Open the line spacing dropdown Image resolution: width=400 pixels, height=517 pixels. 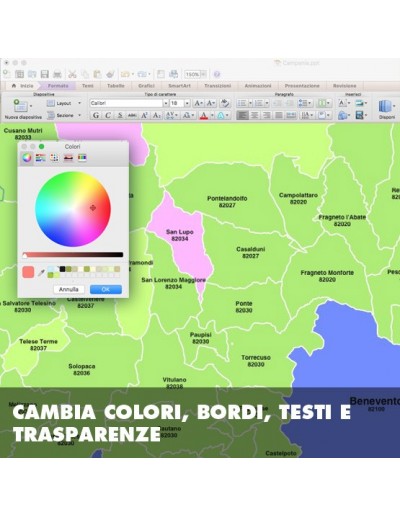pos(304,103)
